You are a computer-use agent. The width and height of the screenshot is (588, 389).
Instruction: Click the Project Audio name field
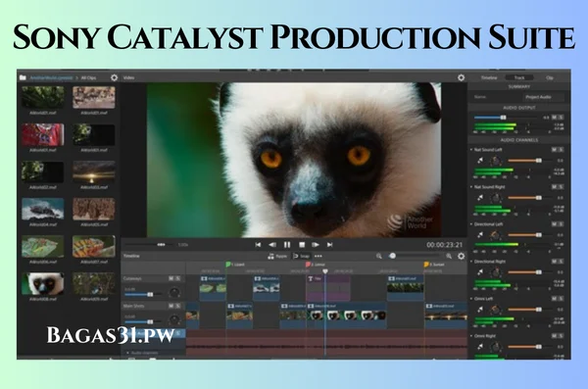coord(543,97)
